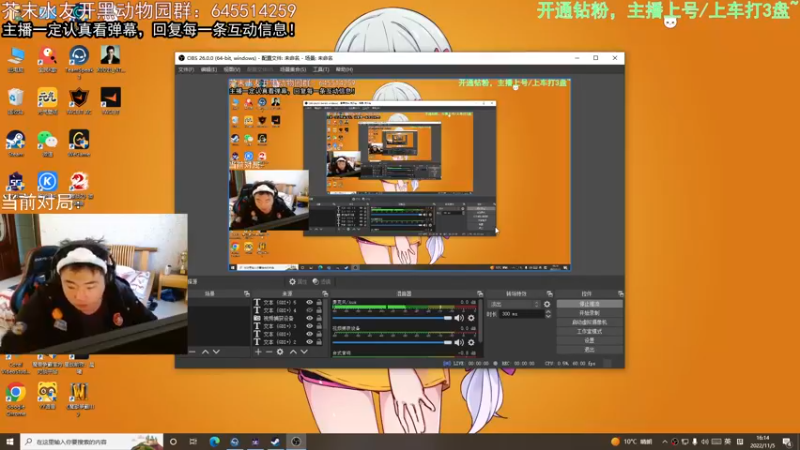This screenshot has width=800, height=450.
Task: Remove selected source with the Sources minus icon
Action: pyautogui.click(x=269, y=352)
